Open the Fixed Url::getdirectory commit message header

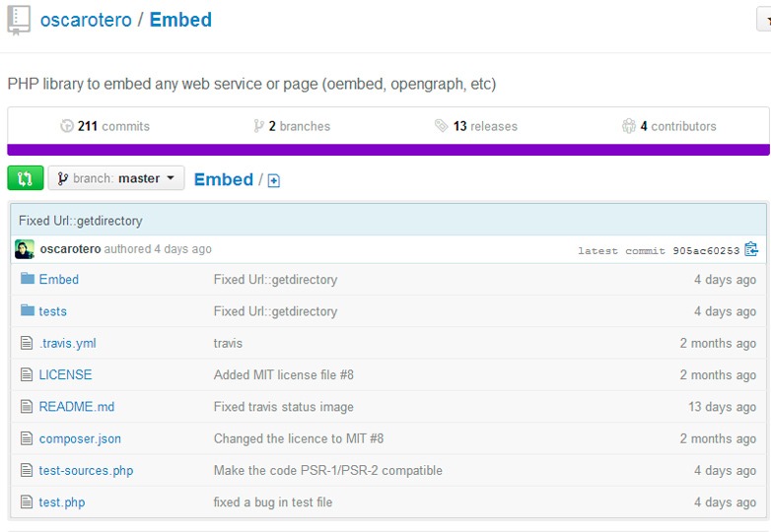coord(81,221)
